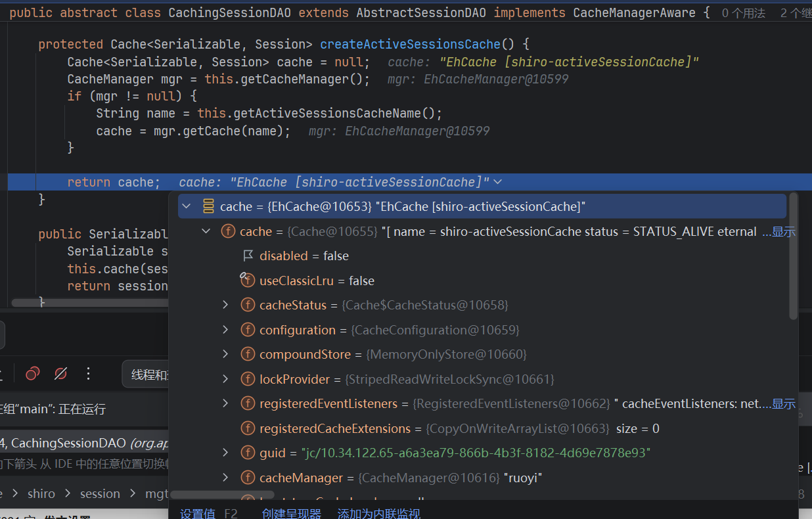
Task: Click the 创建呈现器 link
Action: click(x=292, y=513)
